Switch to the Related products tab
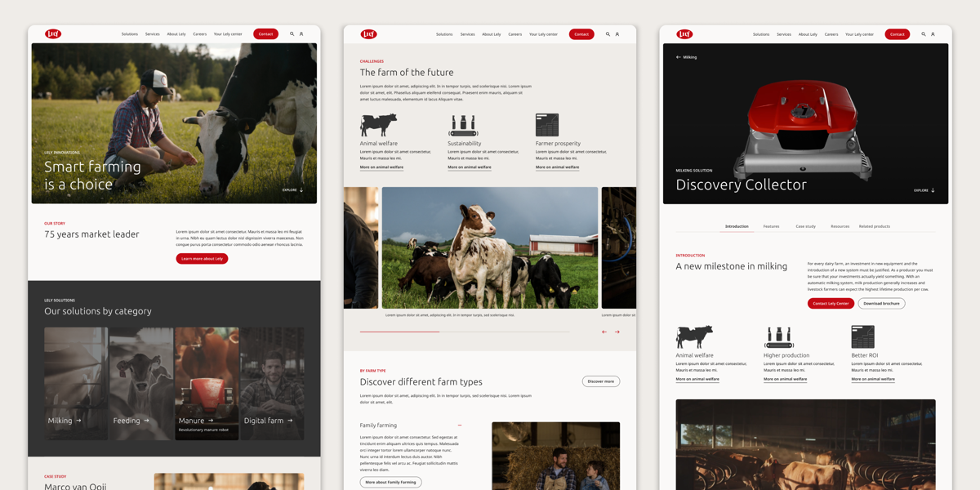980x490 pixels. pyautogui.click(x=874, y=226)
